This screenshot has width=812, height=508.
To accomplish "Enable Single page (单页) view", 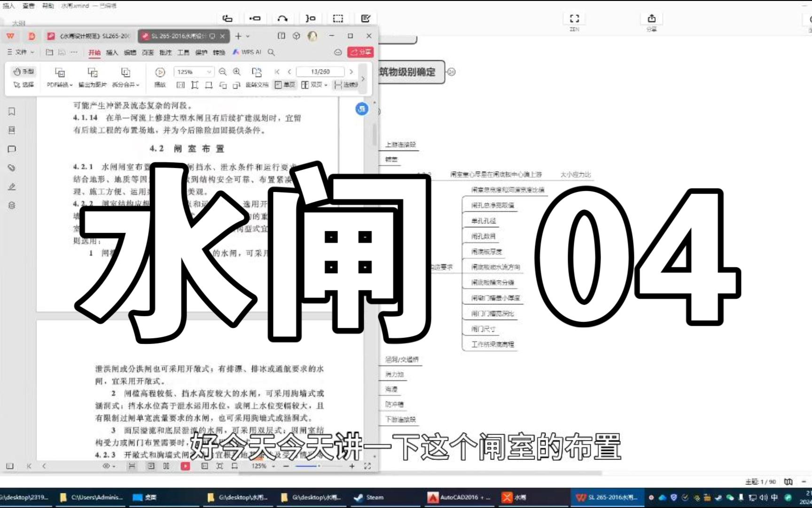I will (285, 85).
